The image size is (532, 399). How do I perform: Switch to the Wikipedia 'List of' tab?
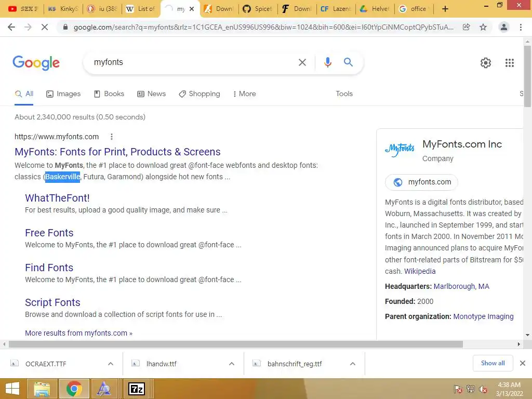(140, 9)
